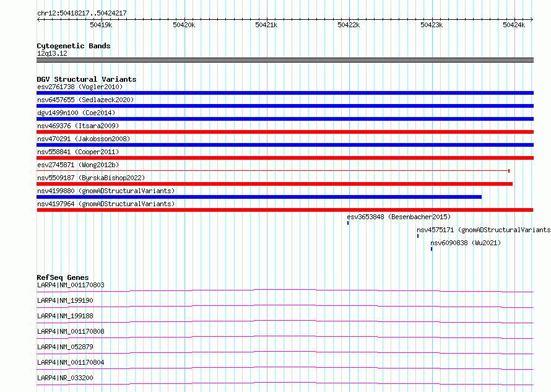Click the 50420k ruler position
Viewport: 551px width, 392px height.
184,25
